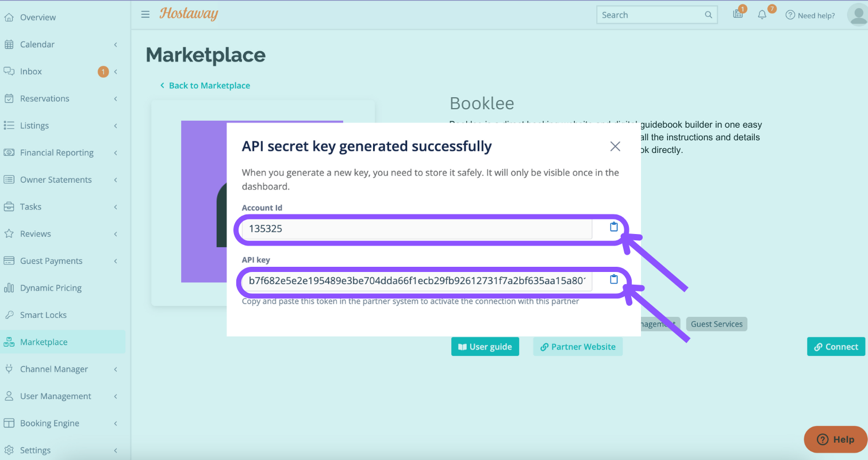Close the API secret key dialog
868x460 pixels.
tap(615, 147)
